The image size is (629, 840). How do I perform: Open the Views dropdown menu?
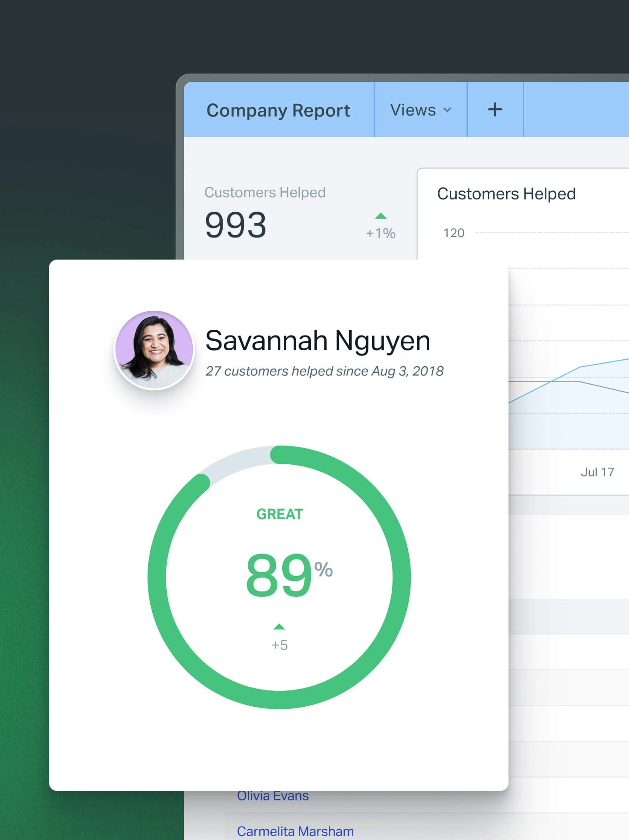tap(420, 110)
